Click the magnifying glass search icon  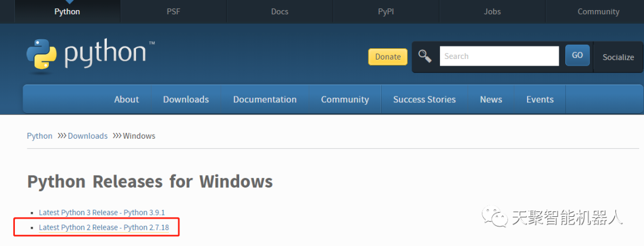point(425,56)
